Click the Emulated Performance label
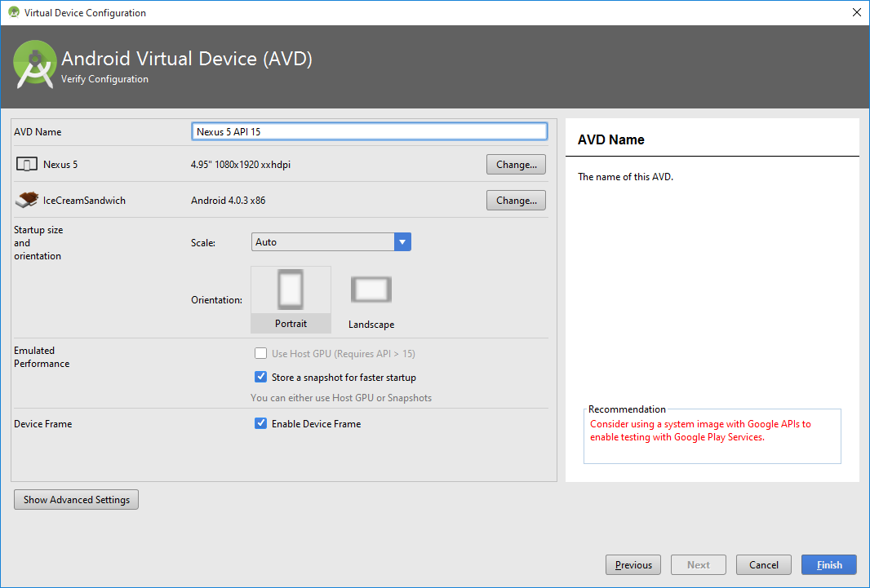The height and width of the screenshot is (588, 870). tap(42, 357)
